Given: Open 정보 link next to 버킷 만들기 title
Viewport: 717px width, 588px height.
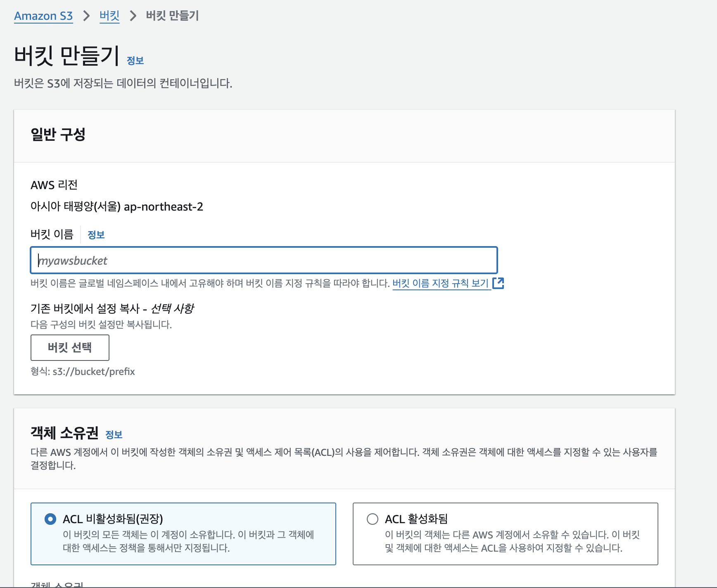Looking at the screenshot, I should [135, 61].
